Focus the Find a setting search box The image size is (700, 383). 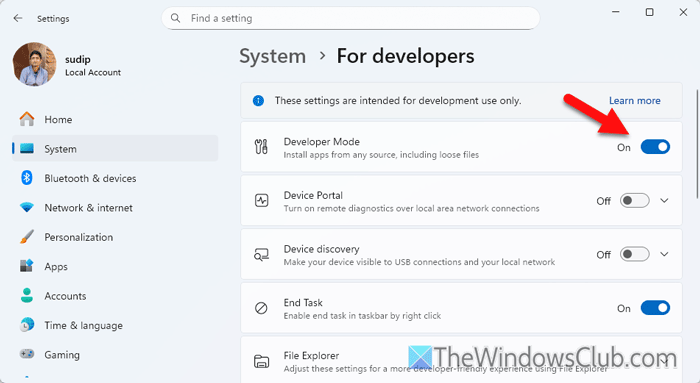tap(350, 18)
